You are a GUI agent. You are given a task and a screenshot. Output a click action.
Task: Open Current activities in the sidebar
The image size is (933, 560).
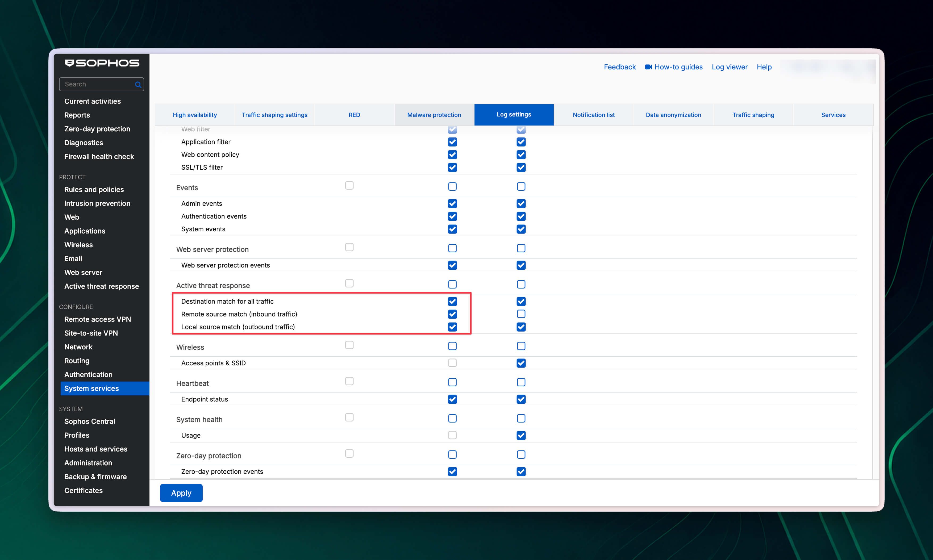click(x=93, y=101)
